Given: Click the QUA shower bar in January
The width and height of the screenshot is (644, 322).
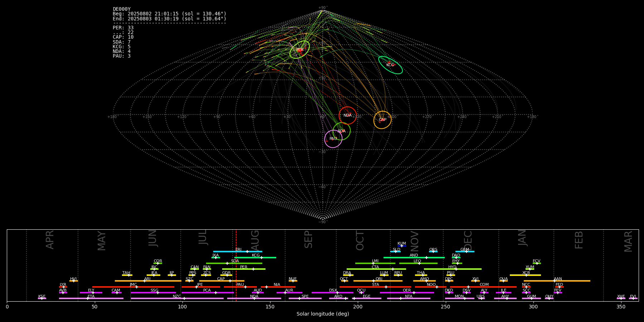Looking at the screenshot, I should [503, 281].
